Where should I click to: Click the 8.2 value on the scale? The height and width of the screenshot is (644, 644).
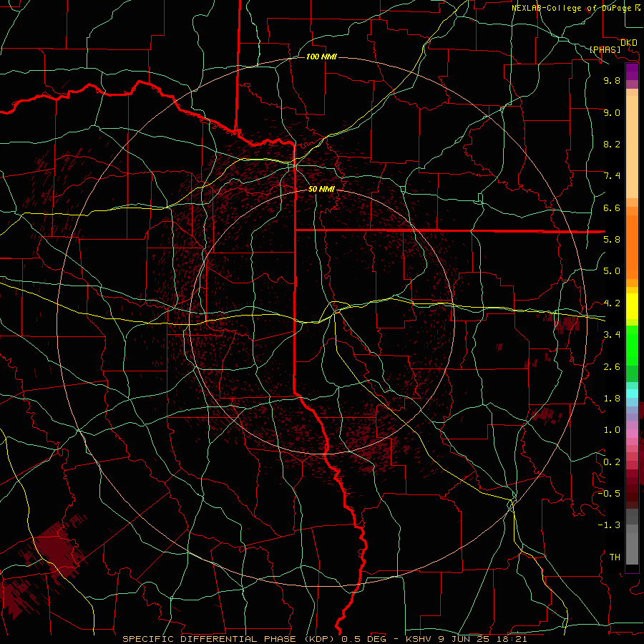click(612, 144)
